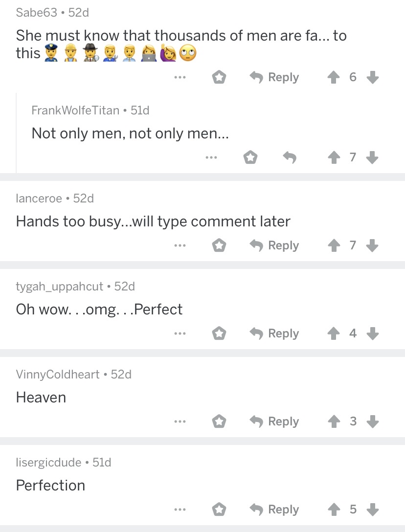405x532 pixels.
Task: Show options menu for lisergicdude's comment
Action: click(x=180, y=510)
